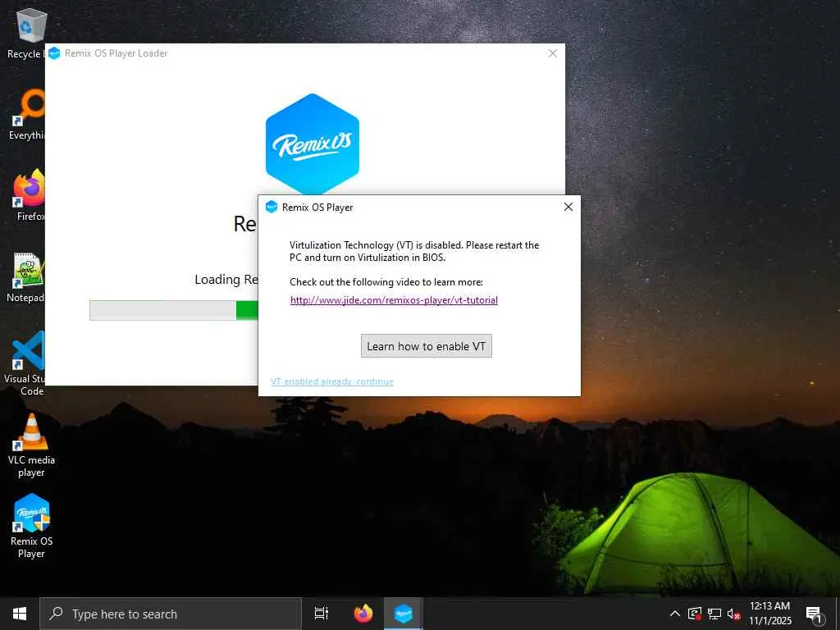Click the muted volume tray icon
The height and width of the screenshot is (630, 840).
click(734, 614)
